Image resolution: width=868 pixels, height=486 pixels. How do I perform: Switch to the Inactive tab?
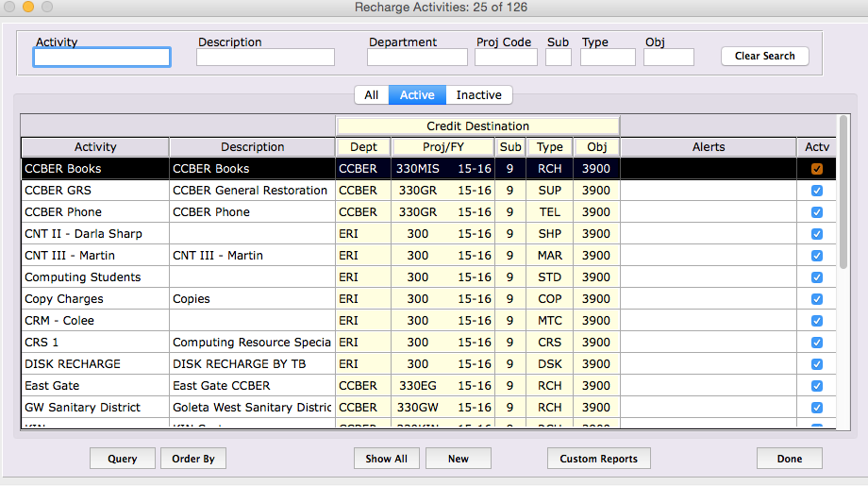click(479, 94)
